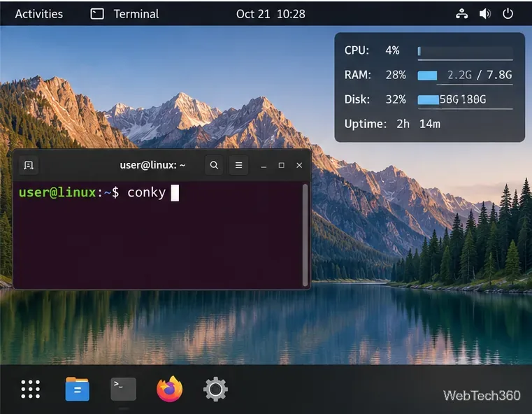This screenshot has width=532, height=414.
Task: Minimize the terminal window
Action: pyautogui.click(x=264, y=166)
